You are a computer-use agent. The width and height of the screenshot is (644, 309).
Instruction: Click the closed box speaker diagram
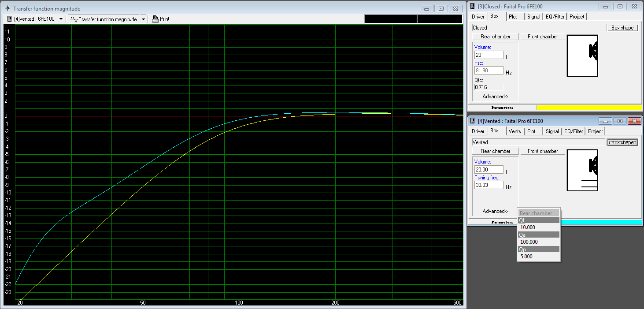click(x=581, y=56)
